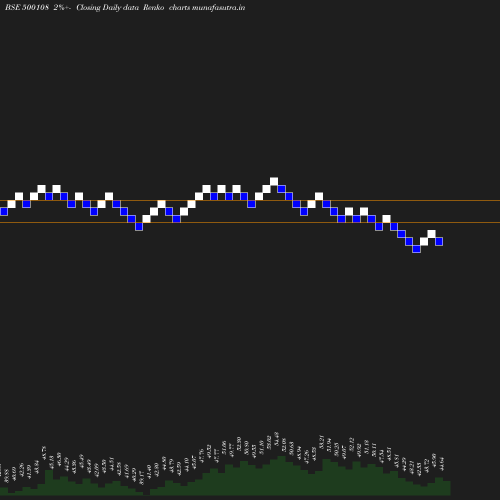Click the 53.21 price label
Viewport: 500px width, 500px height.
click(321, 442)
